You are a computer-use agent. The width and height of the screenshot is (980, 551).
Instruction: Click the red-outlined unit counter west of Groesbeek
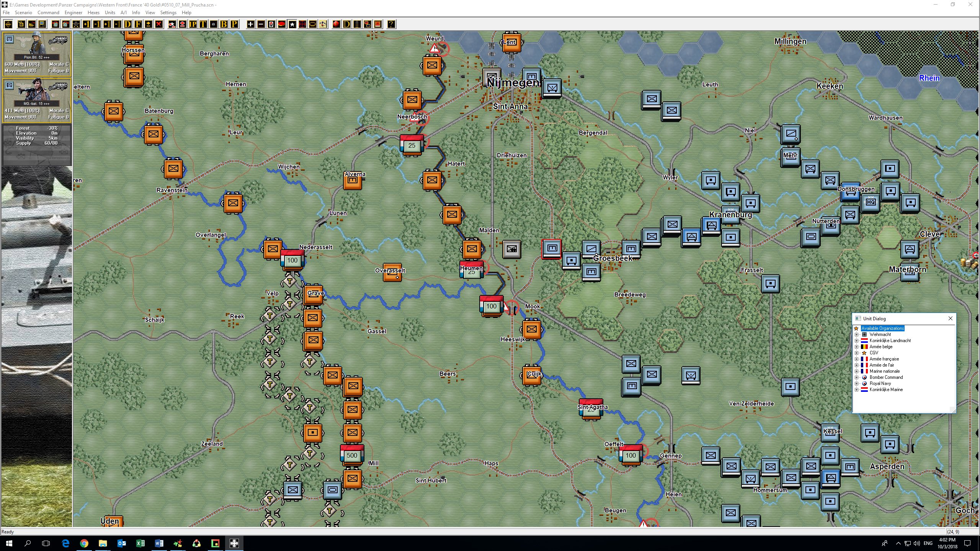pyautogui.click(x=552, y=249)
